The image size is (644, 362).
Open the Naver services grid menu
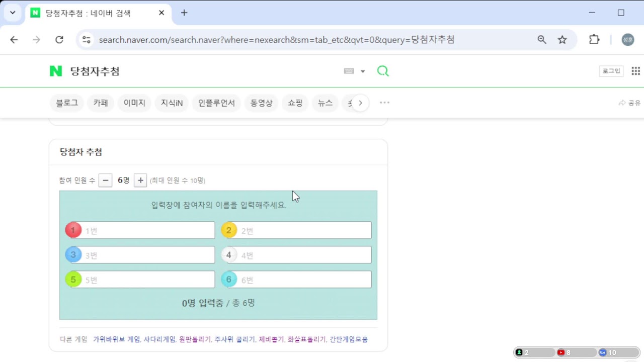pos(636,71)
